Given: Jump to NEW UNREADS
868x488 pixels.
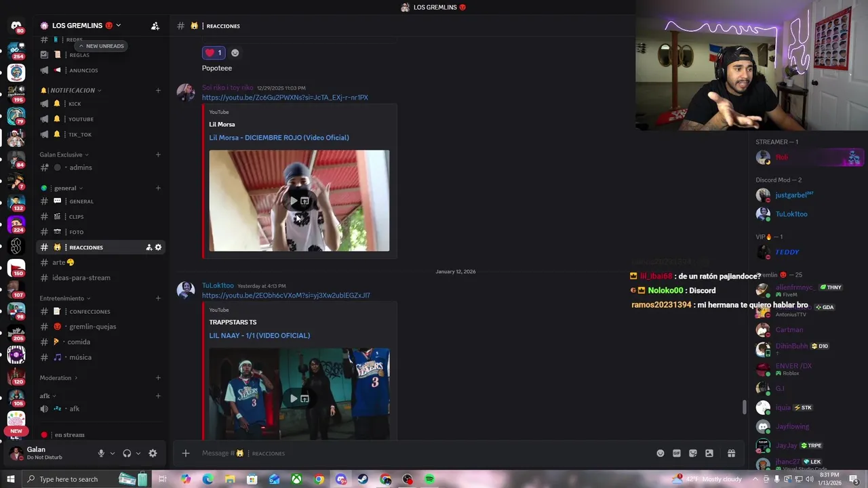Looking at the screenshot, I should click(x=101, y=46).
